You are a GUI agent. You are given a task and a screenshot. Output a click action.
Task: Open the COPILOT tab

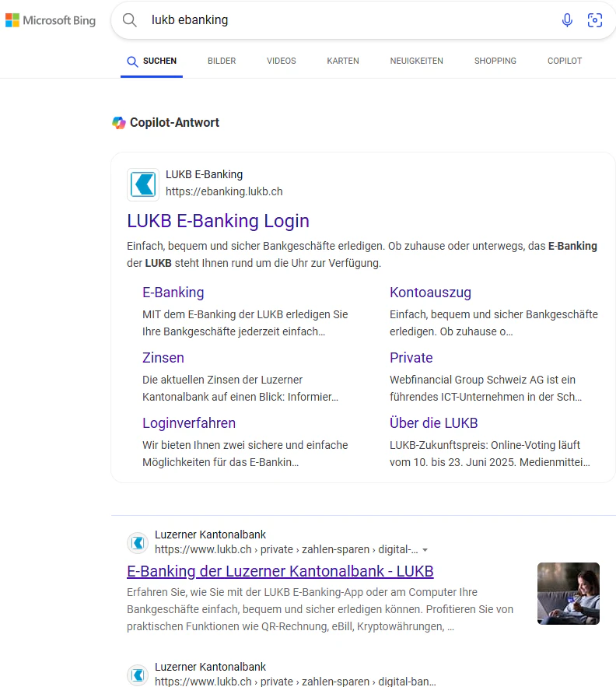(x=565, y=61)
